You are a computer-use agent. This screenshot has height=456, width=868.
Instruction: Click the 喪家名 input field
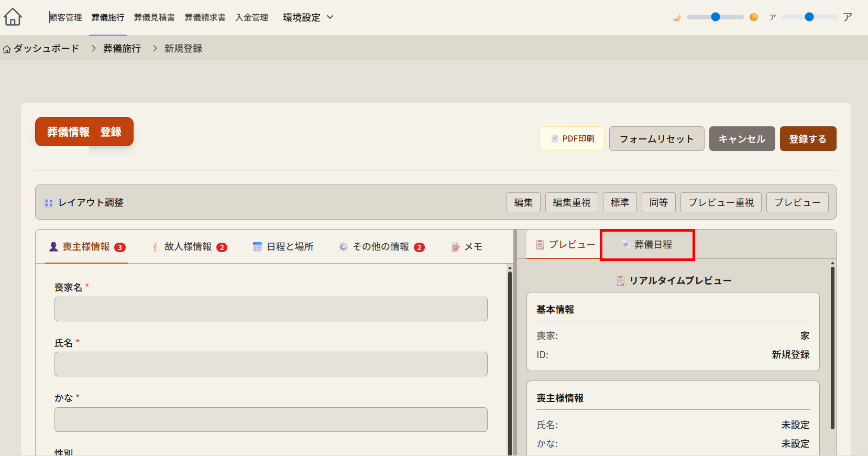tap(271, 309)
